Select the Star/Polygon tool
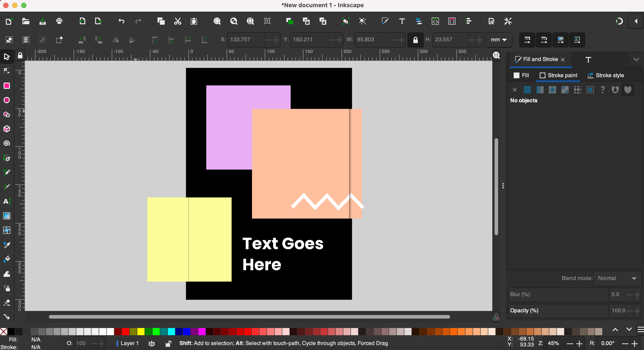The height and width of the screenshot is (350, 644). [x=7, y=114]
